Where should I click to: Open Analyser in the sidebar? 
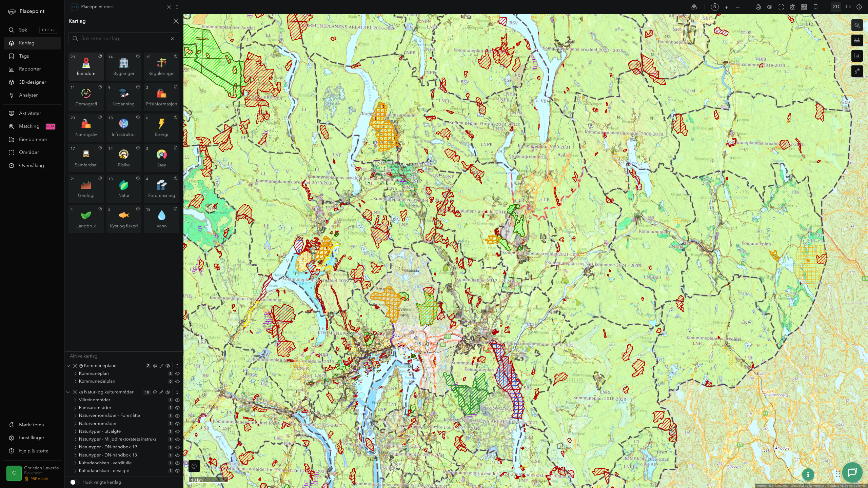click(32, 95)
